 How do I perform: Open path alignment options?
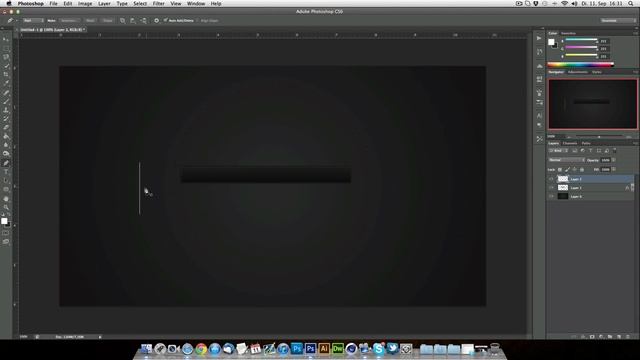coord(133,20)
